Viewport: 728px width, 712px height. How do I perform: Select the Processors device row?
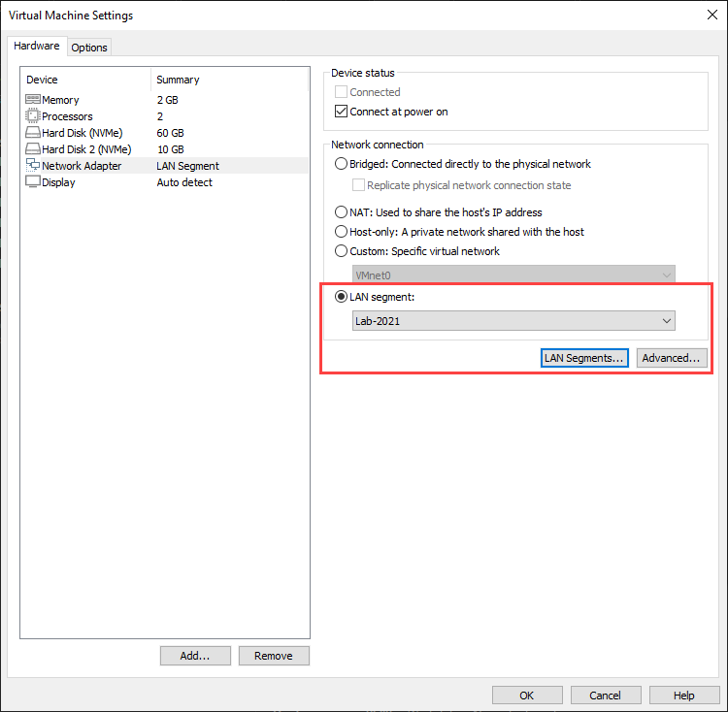tap(166, 116)
